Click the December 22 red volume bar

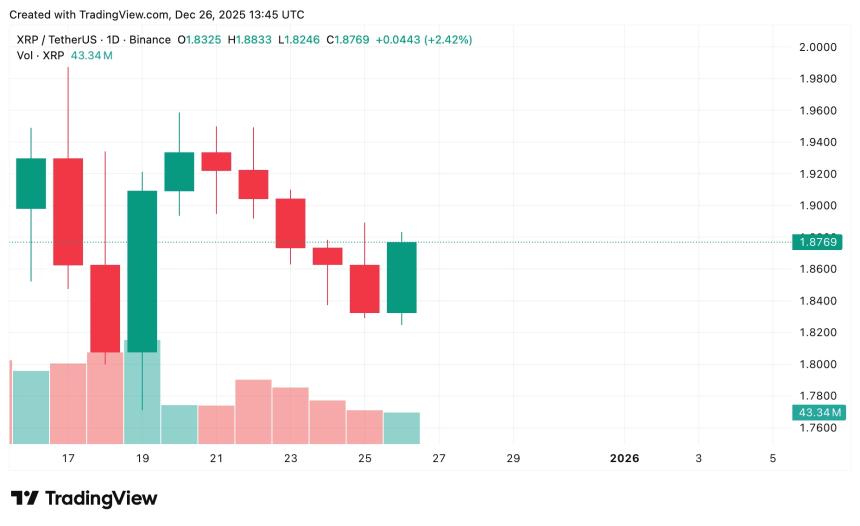(253, 411)
